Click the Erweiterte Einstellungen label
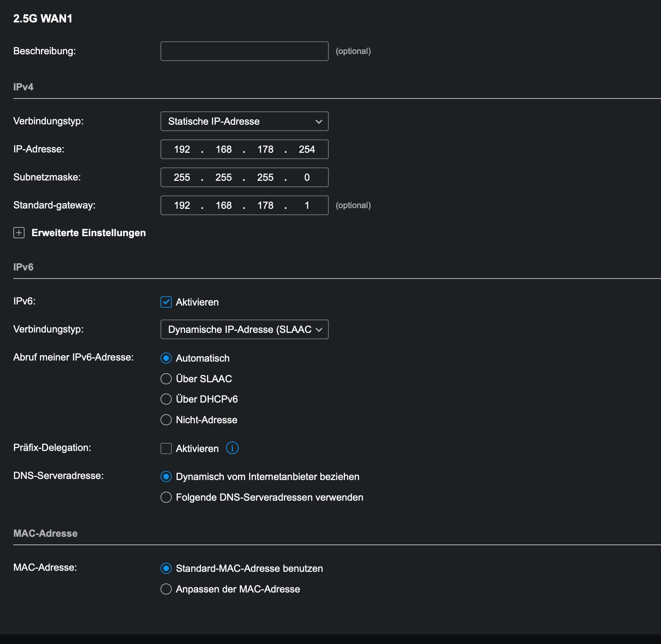661x644 pixels. click(x=89, y=233)
